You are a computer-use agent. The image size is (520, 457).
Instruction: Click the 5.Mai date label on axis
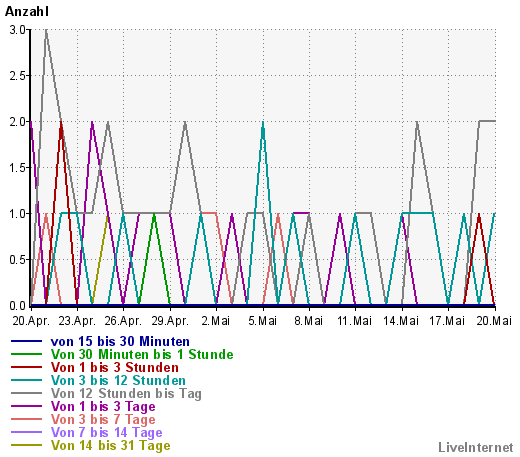(x=263, y=321)
